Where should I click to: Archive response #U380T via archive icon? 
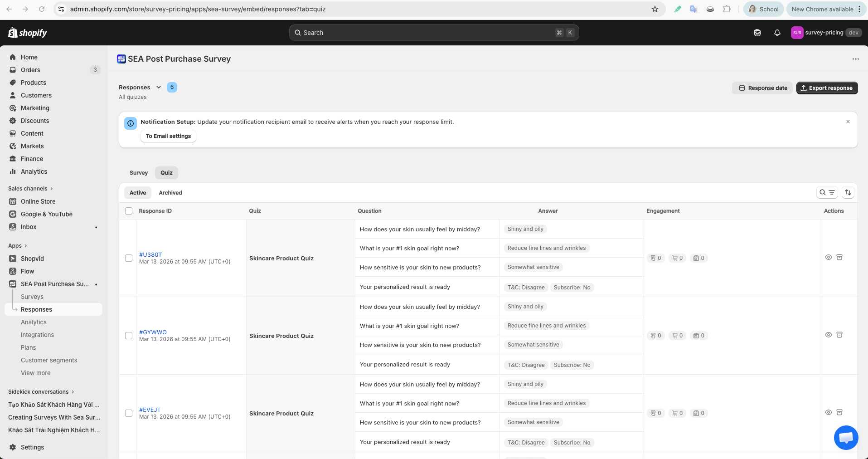839,257
